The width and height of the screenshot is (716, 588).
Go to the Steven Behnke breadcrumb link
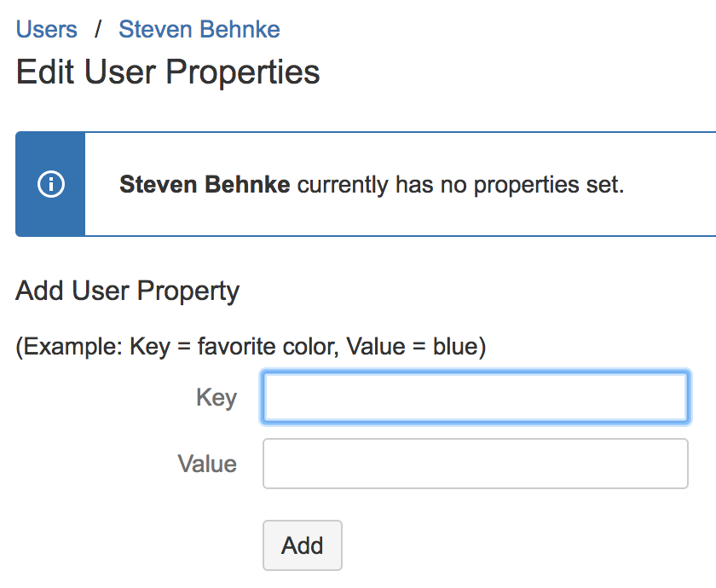click(x=199, y=30)
